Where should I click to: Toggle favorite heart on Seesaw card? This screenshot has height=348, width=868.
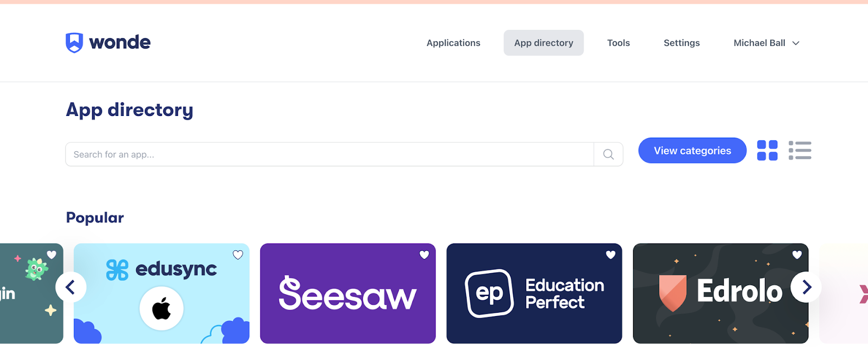pos(424,255)
